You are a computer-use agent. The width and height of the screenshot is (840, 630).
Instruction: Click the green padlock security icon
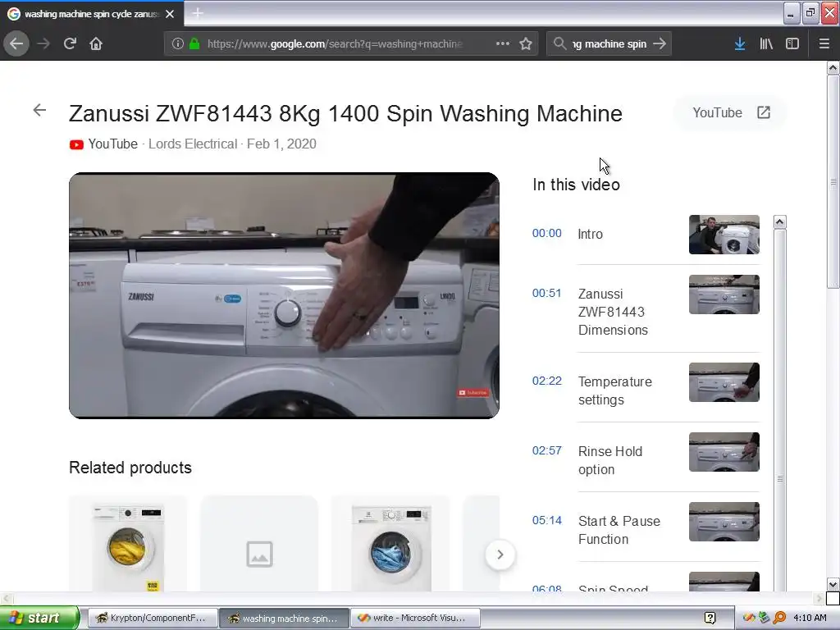point(194,43)
